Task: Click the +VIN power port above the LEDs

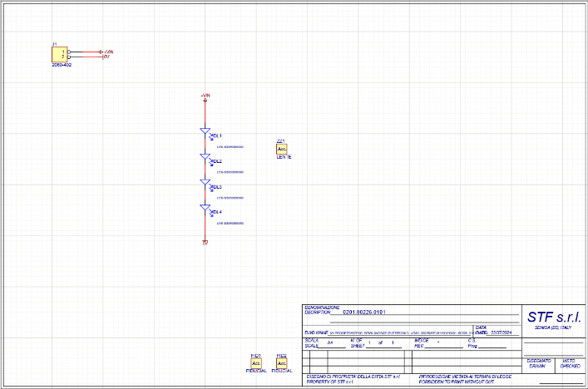Action: coord(205,97)
